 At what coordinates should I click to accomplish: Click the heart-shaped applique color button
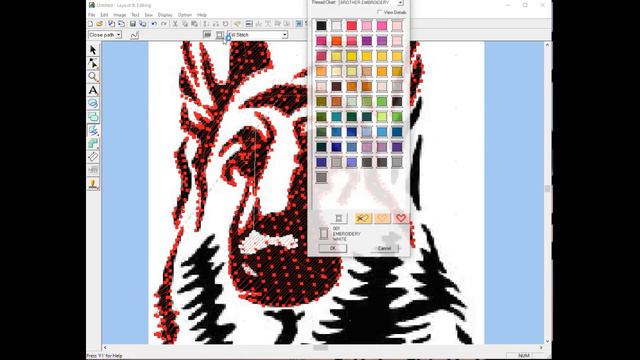(401, 218)
